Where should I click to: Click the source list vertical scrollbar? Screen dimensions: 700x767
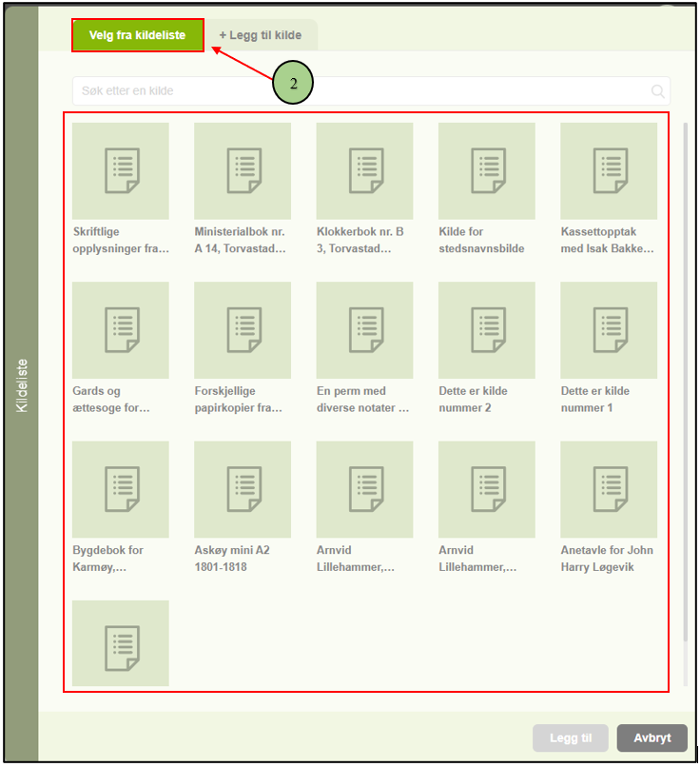[685, 381]
